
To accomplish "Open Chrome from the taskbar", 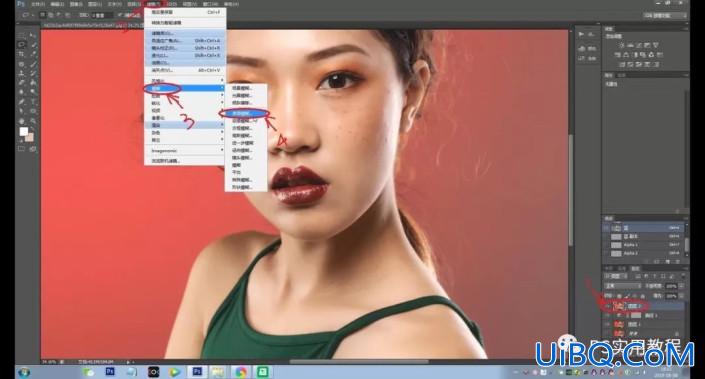I will 241,372.
